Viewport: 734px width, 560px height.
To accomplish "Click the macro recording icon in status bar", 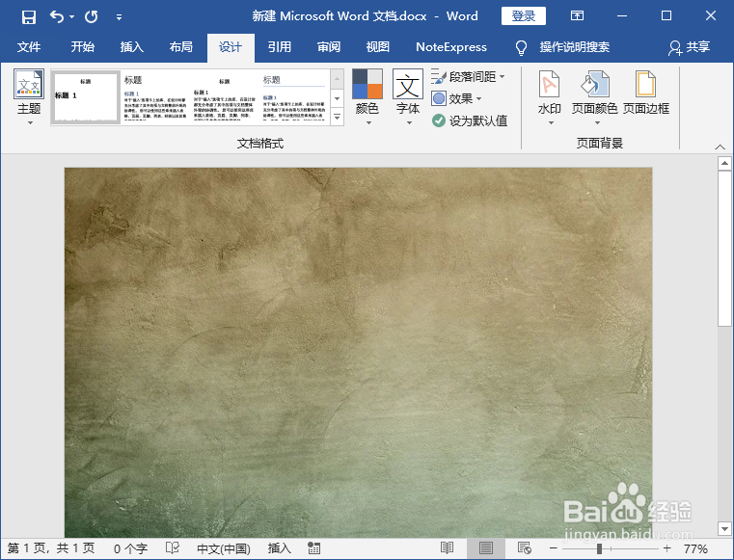I will point(313,547).
